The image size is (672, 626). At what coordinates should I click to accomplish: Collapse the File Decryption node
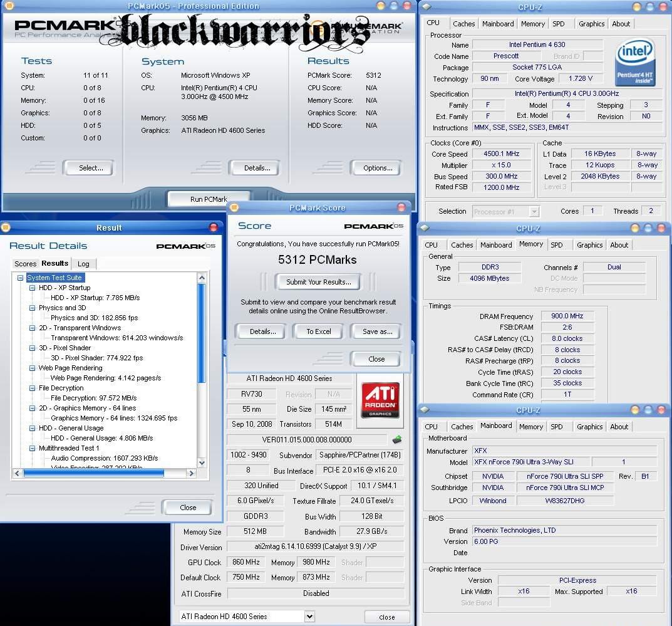click(x=32, y=388)
